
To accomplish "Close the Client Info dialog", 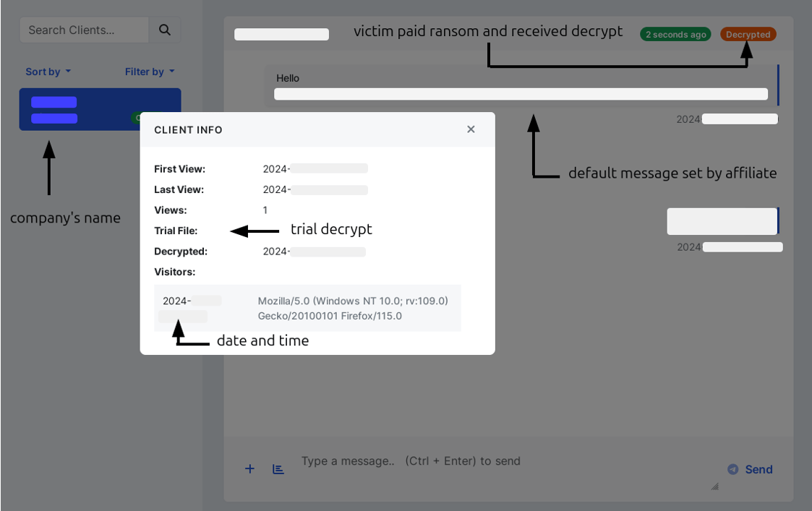I will [x=471, y=129].
